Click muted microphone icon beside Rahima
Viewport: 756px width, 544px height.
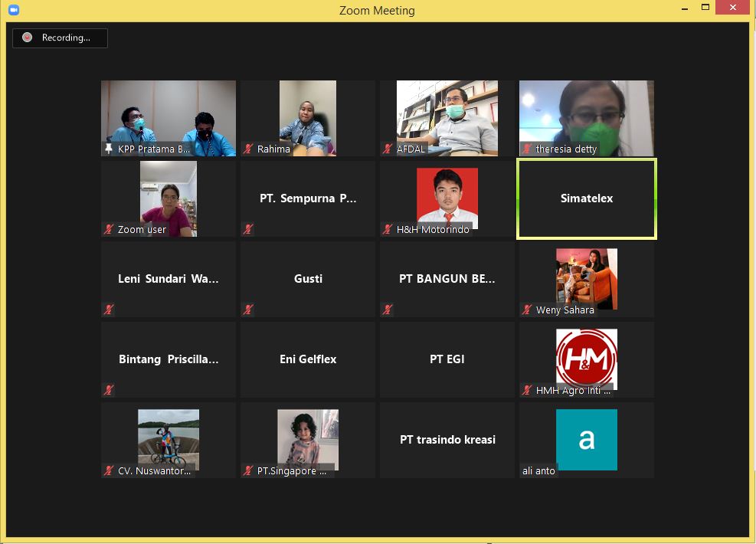(x=248, y=149)
